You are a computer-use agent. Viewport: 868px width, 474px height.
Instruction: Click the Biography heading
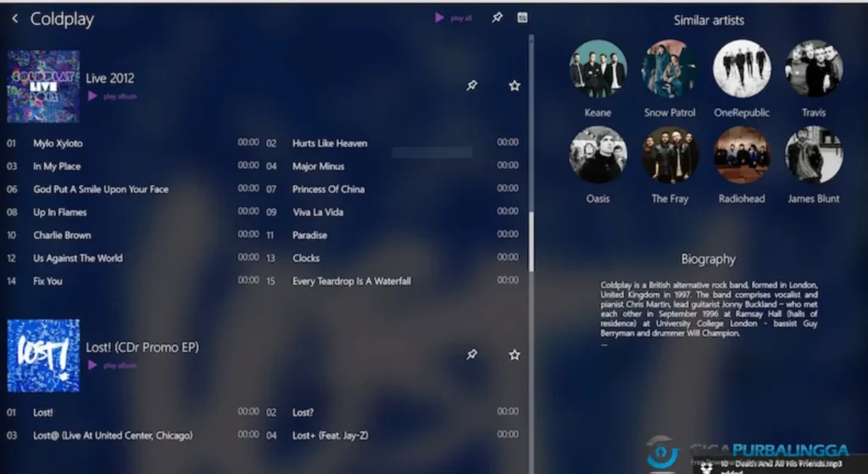coord(708,259)
